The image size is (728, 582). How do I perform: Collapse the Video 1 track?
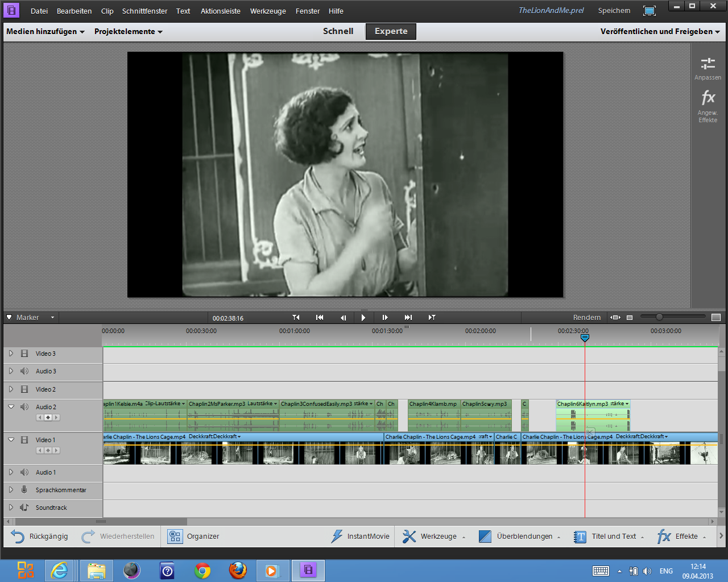[x=11, y=440]
